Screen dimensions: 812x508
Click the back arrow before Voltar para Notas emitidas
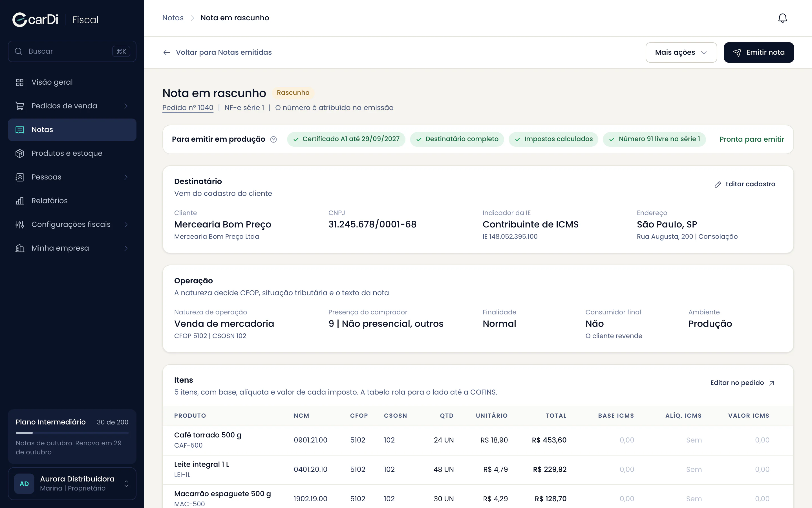click(x=167, y=52)
